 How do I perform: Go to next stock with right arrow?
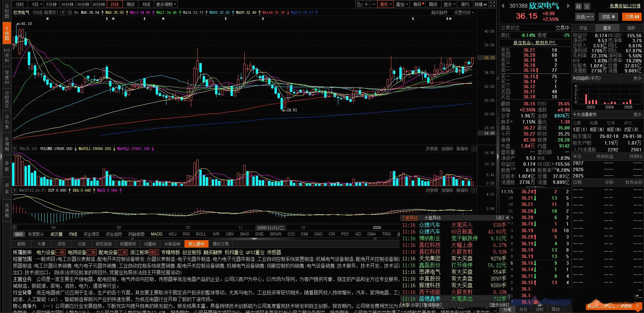pos(568,6)
